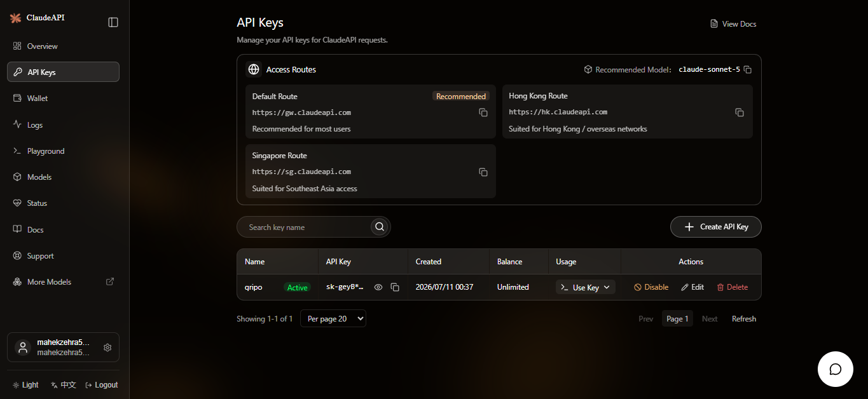Click the Balance column header
Viewport: 868px width, 399px height.
pos(510,262)
